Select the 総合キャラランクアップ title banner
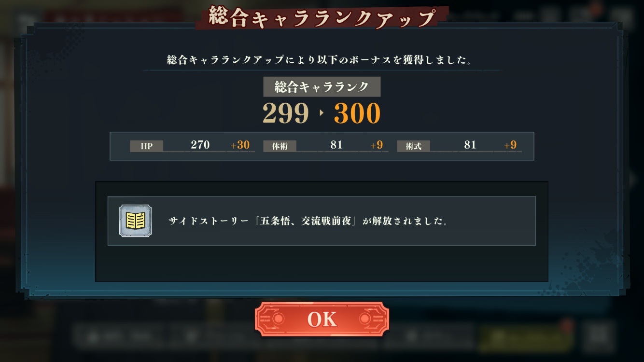Screen dimensions: 644x362 click(x=322, y=17)
